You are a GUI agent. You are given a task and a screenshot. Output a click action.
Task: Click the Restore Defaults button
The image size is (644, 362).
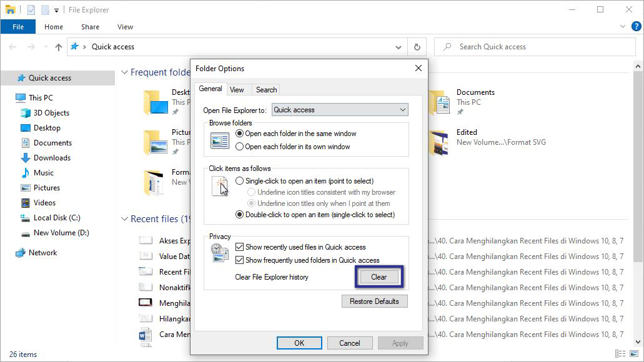coord(374,301)
